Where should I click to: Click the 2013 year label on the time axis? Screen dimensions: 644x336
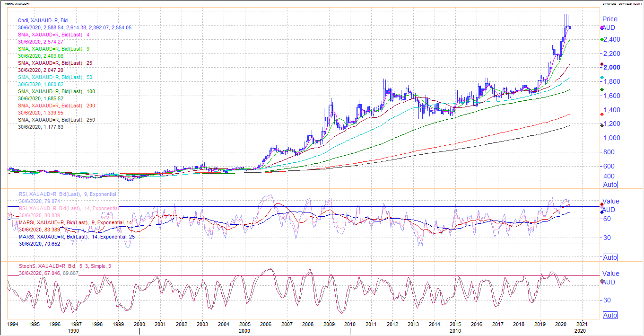tap(413, 325)
